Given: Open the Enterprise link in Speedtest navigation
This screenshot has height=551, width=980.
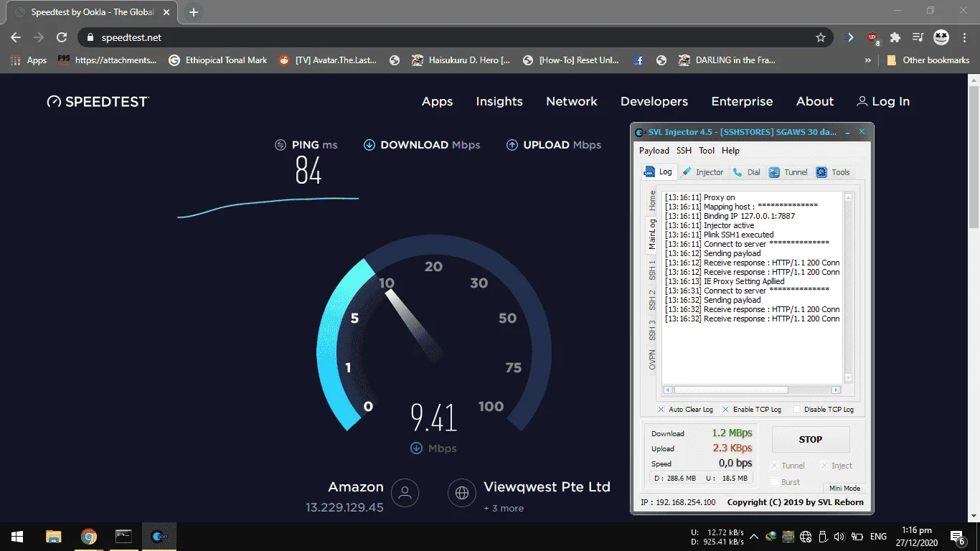Looking at the screenshot, I should point(742,102).
